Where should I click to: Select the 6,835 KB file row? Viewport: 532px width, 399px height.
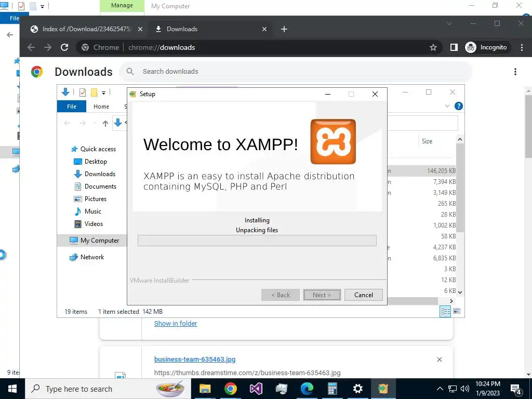(421, 258)
